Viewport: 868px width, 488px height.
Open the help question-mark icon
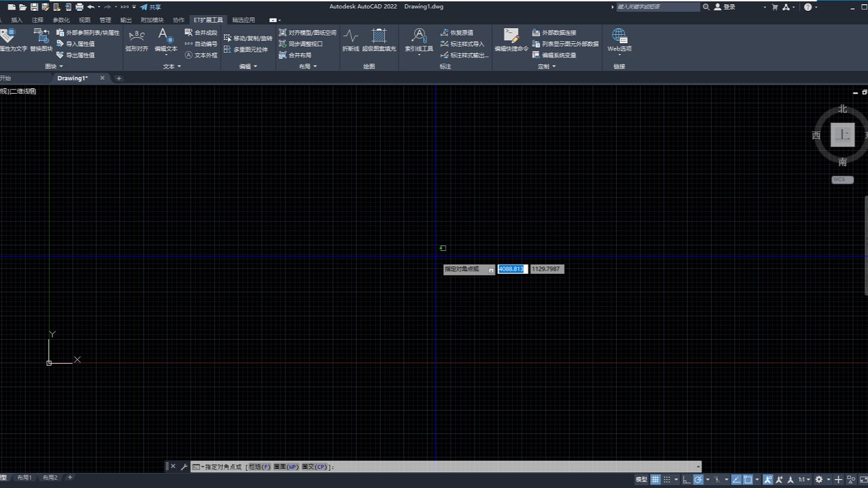pos(807,7)
